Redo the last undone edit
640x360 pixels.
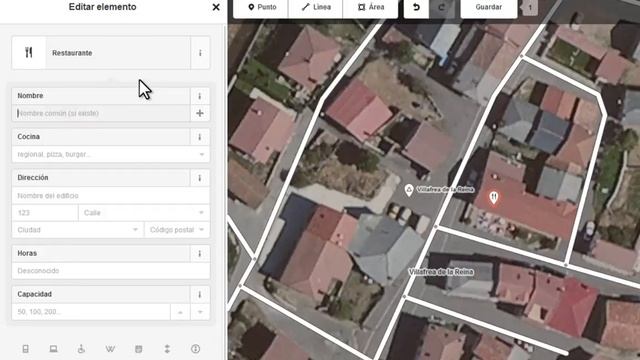(442, 7)
